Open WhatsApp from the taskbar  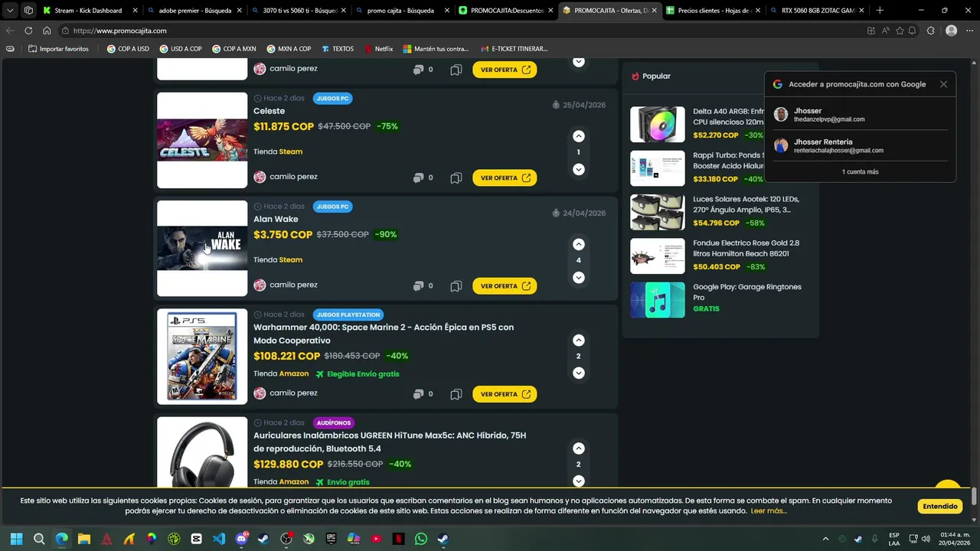420,539
